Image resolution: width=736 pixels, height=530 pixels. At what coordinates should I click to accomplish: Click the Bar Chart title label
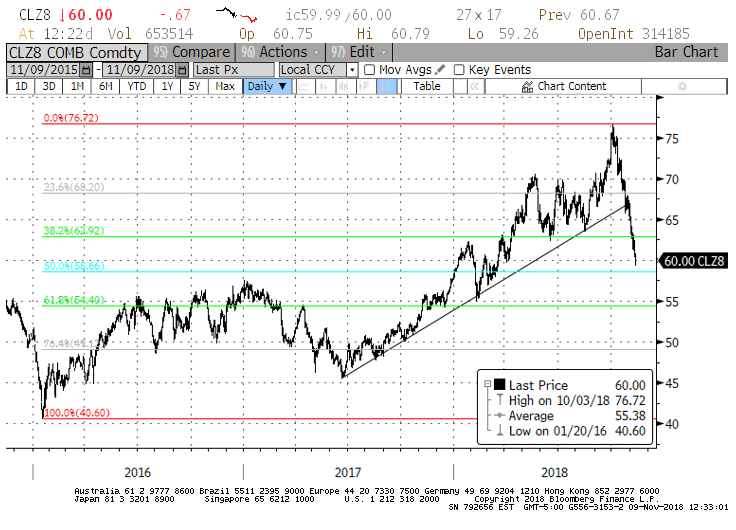point(686,52)
